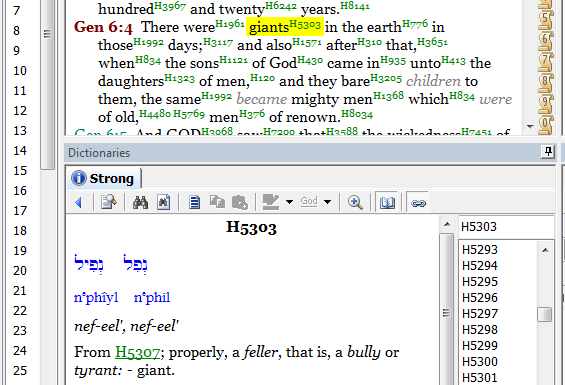Click the chapter list scrollbar thumb
Screen dimensions: 565x385
47,84
